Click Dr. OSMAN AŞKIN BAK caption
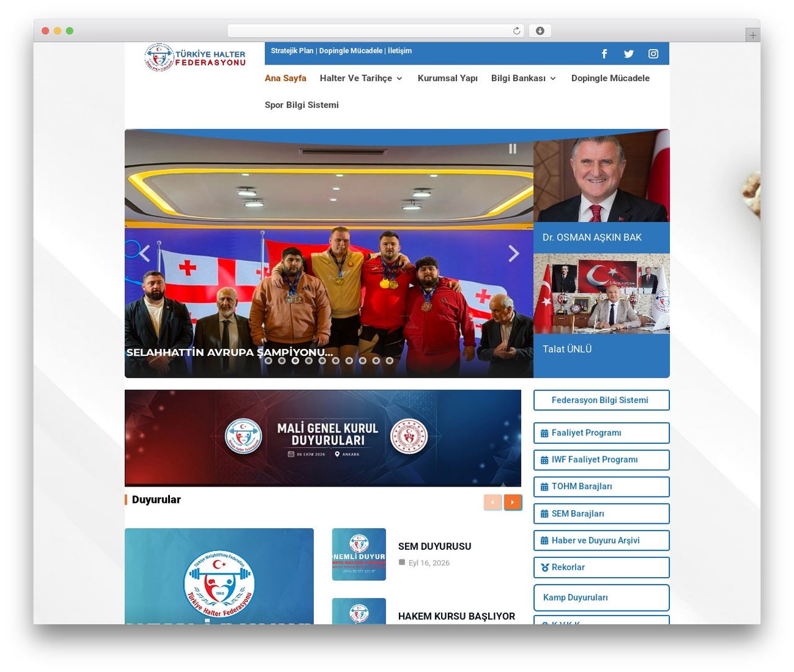Screen dimensions: 794x672 tap(592, 237)
